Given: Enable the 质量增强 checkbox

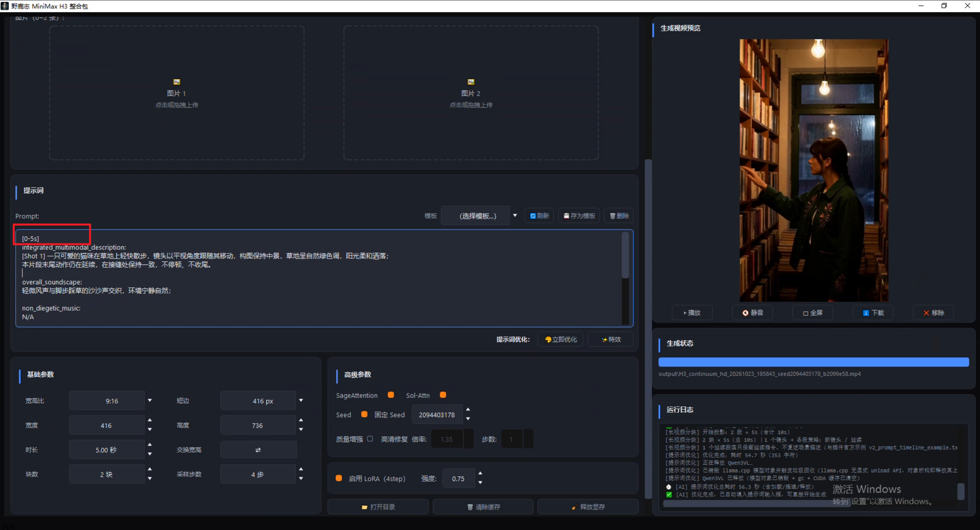Looking at the screenshot, I should click(370, 439).
